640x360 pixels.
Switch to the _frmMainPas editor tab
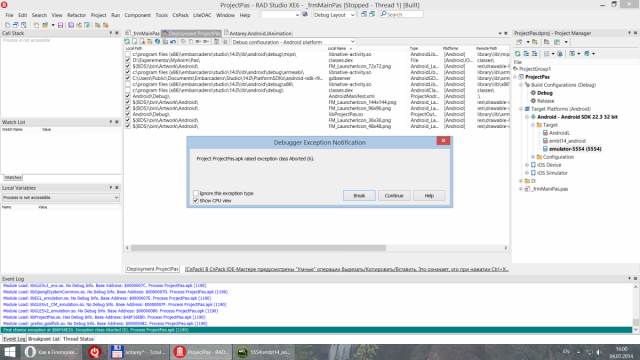(143, 33)
